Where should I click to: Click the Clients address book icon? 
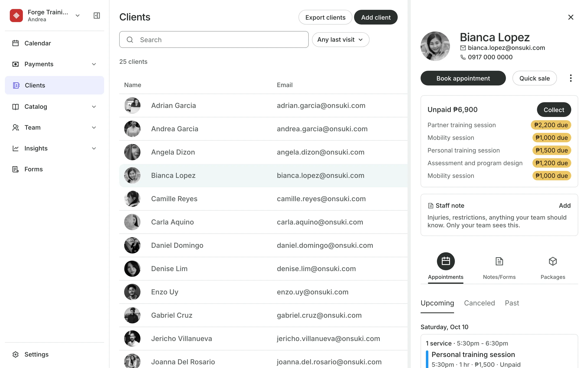[16, 85]
